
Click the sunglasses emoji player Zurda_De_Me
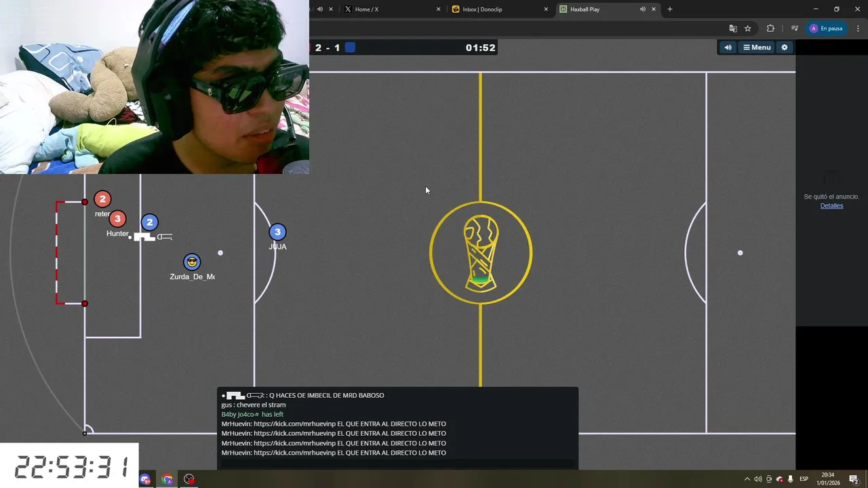(192, 262)
